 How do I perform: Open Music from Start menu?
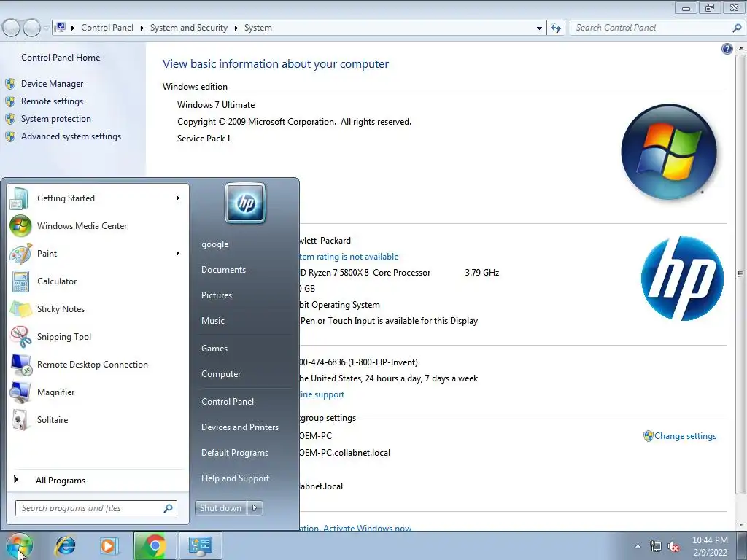[212, 321]
